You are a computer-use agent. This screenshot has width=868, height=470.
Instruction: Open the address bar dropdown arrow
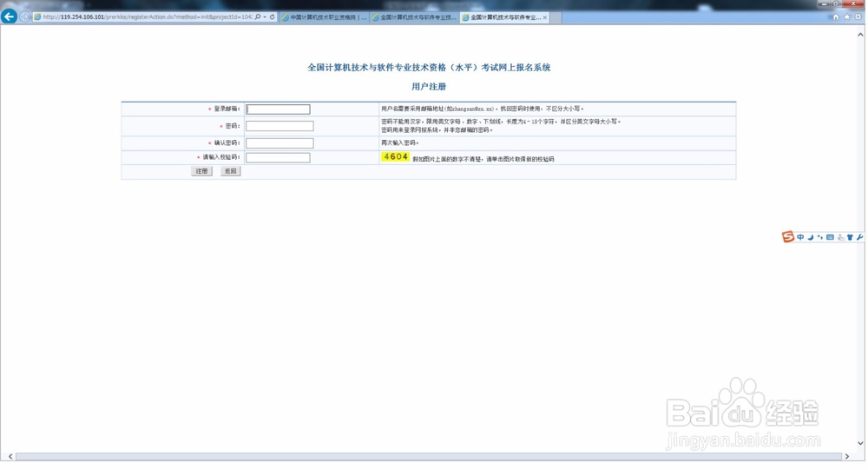tap(265, 17)
